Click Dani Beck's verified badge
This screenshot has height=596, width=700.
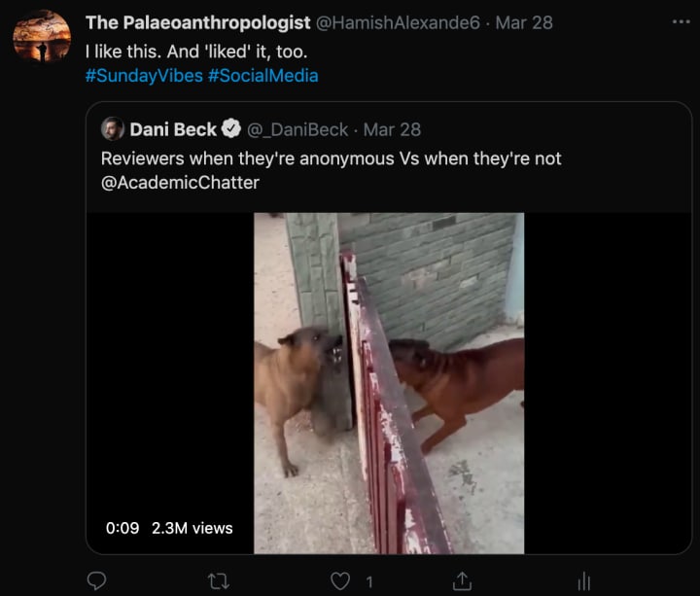tap(231, 129)
